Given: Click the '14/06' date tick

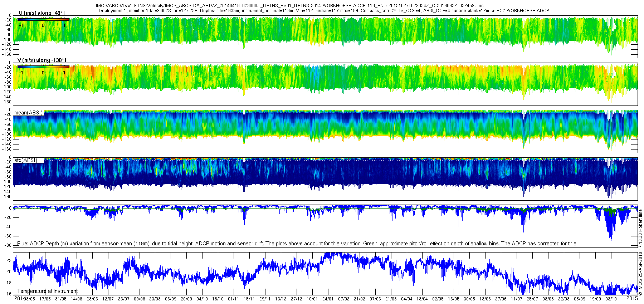Looking at the screenshot, I should [x=76, y=299].
